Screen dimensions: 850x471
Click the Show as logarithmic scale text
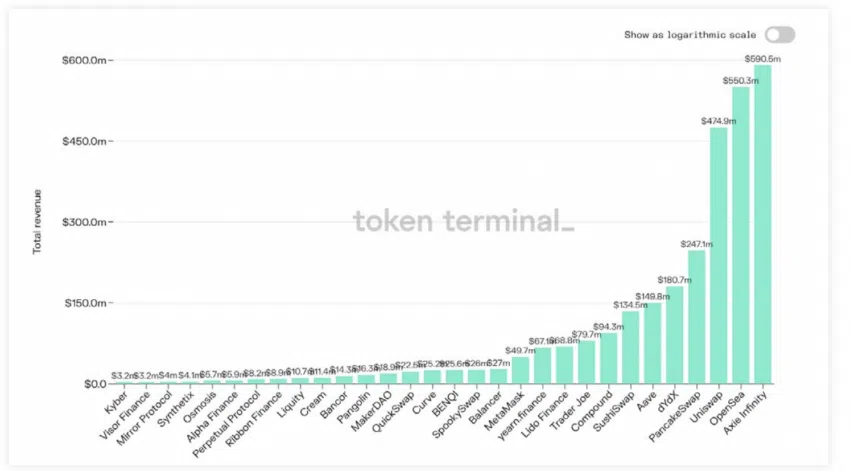tap(690, 35)
